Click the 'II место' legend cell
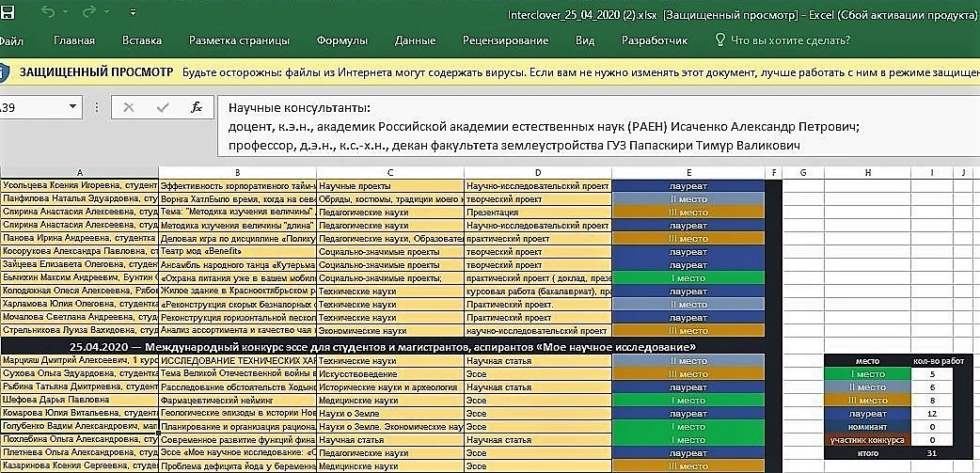Image resolution: width=980 pixels, height=473 pixels. (x=867, y=386)
